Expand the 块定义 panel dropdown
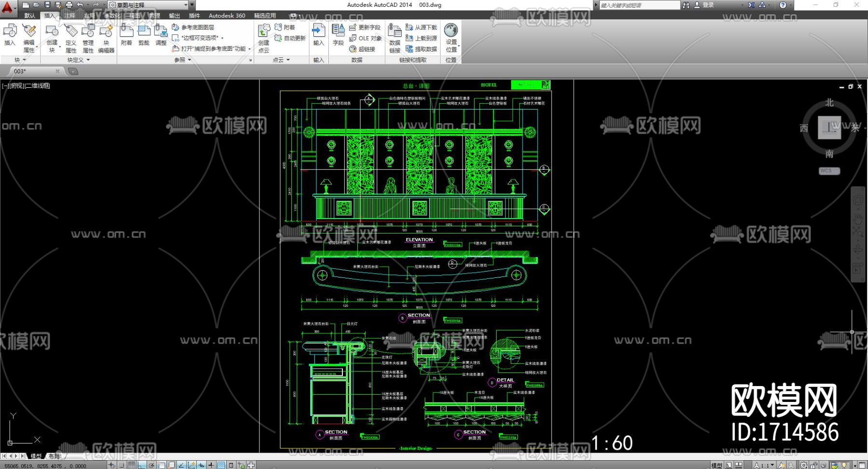Screen dimensions: 868x469 tap(79, 60)
